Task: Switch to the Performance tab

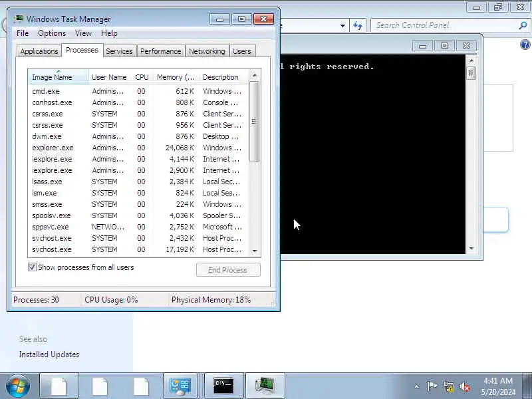Action: (x=160, y=51)
